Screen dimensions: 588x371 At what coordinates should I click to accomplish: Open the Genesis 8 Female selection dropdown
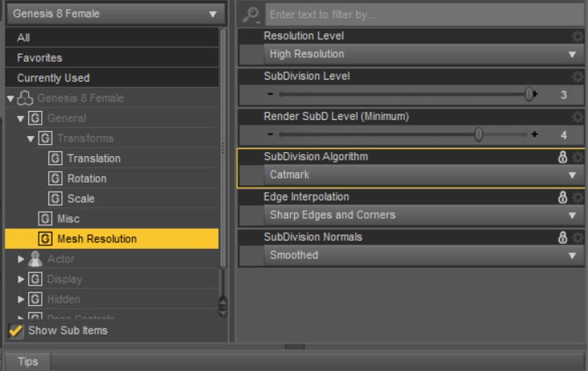pos(116,14)
